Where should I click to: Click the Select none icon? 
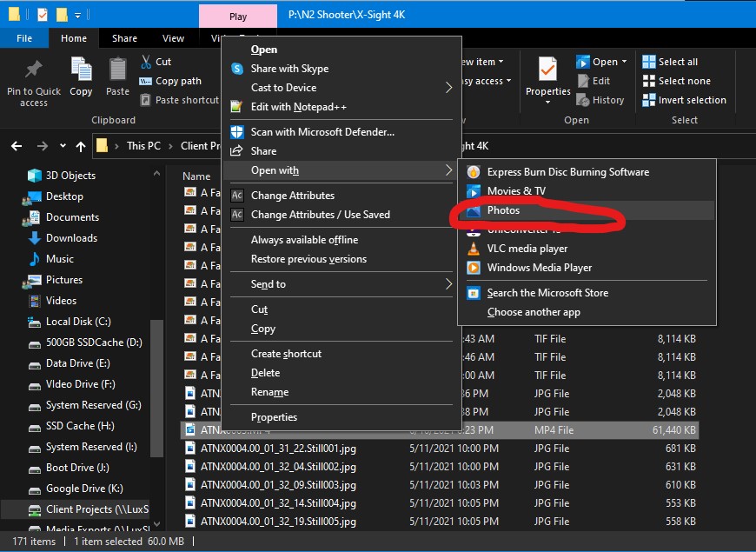(x=649, y=81)
